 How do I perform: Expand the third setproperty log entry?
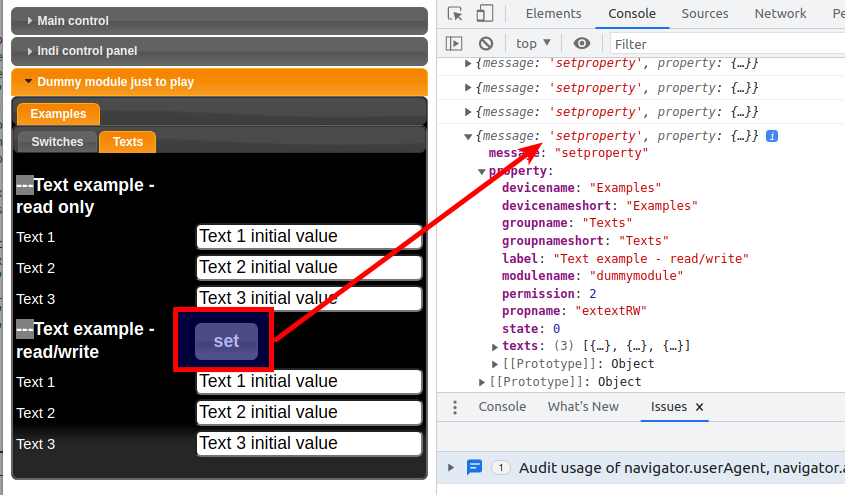[x=468, y=112]
